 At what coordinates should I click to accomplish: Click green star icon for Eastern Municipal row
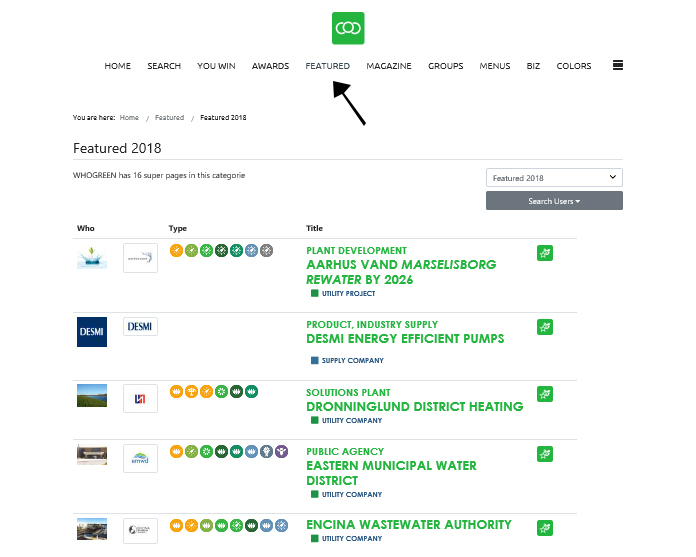[545, 454]
